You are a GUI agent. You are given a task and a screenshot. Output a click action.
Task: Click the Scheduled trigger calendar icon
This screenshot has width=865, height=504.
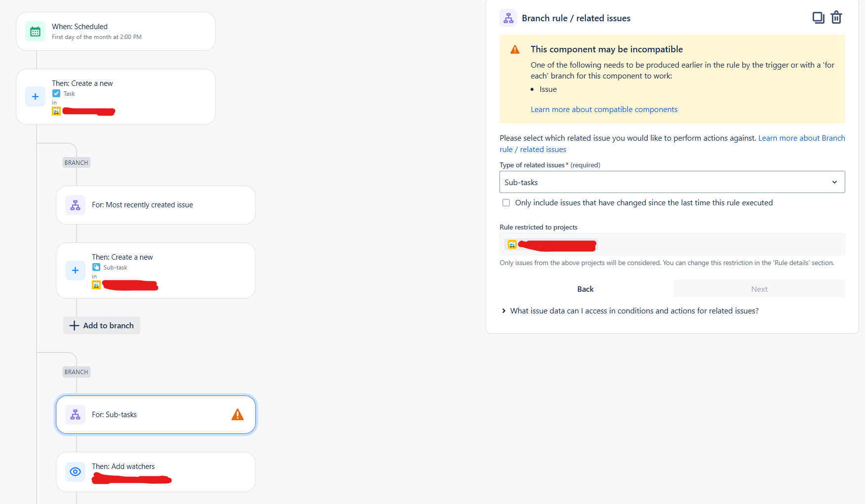pos(35,32)
